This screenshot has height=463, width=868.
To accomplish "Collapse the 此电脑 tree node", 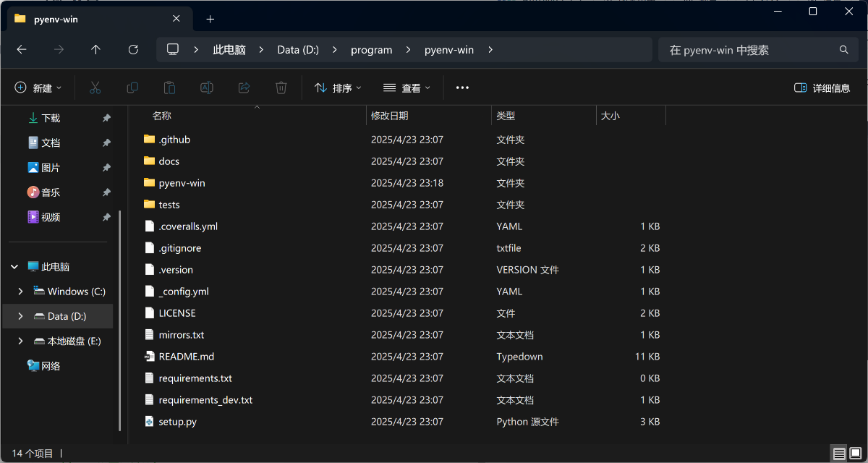I will pyautogui.click(x=14, y=267).
